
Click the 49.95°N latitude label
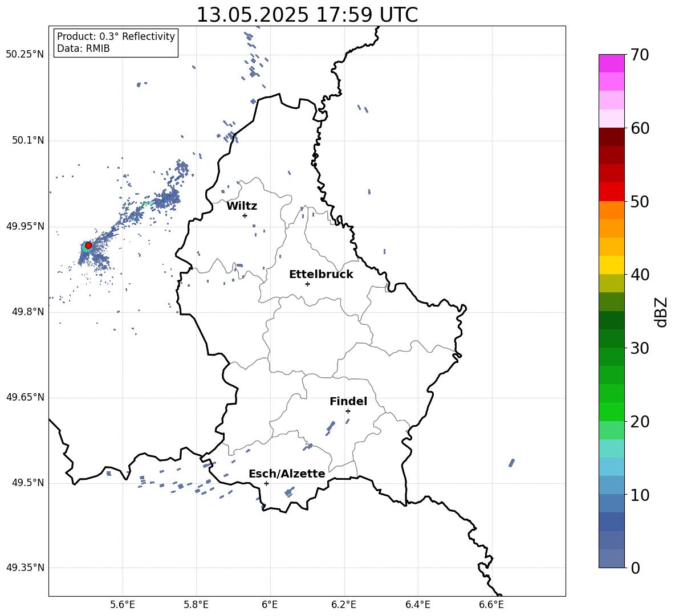25,226
